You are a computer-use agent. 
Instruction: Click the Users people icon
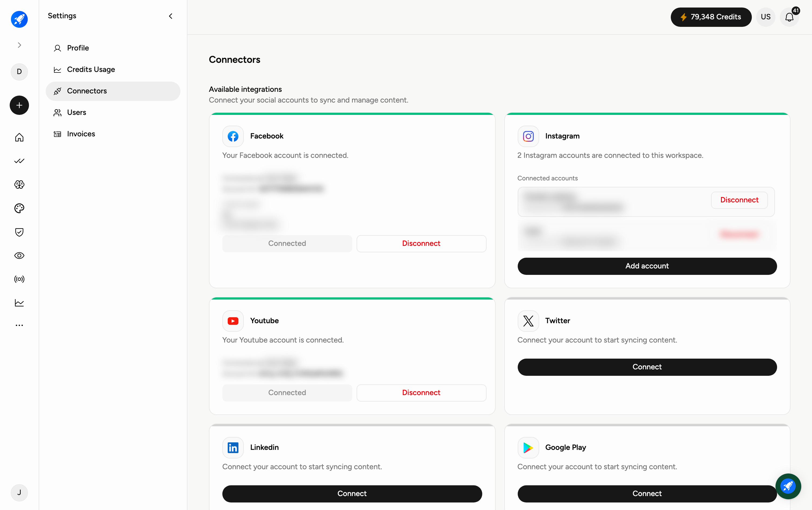pos(57,112)
